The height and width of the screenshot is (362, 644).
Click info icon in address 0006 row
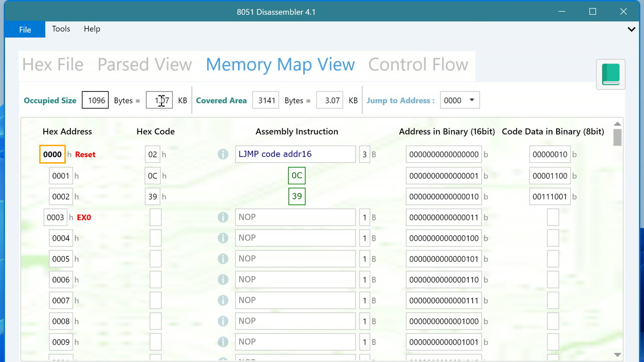tap(223, 279)
